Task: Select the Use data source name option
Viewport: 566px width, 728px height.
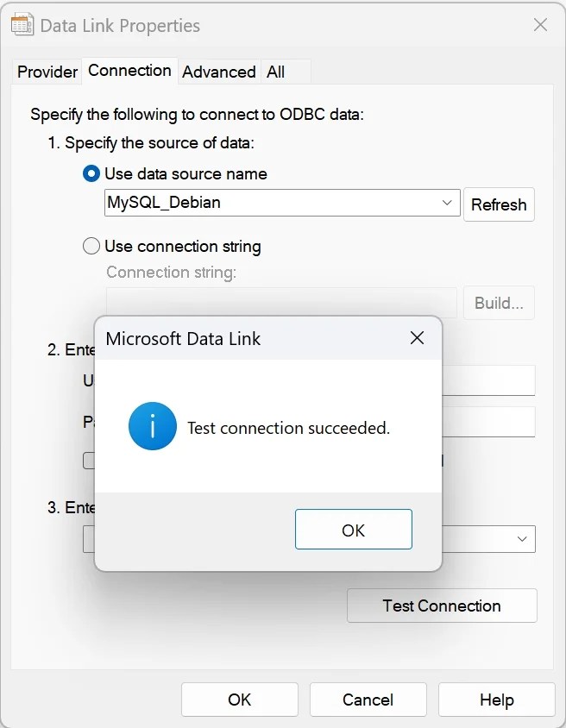Action: pos(91,173)
